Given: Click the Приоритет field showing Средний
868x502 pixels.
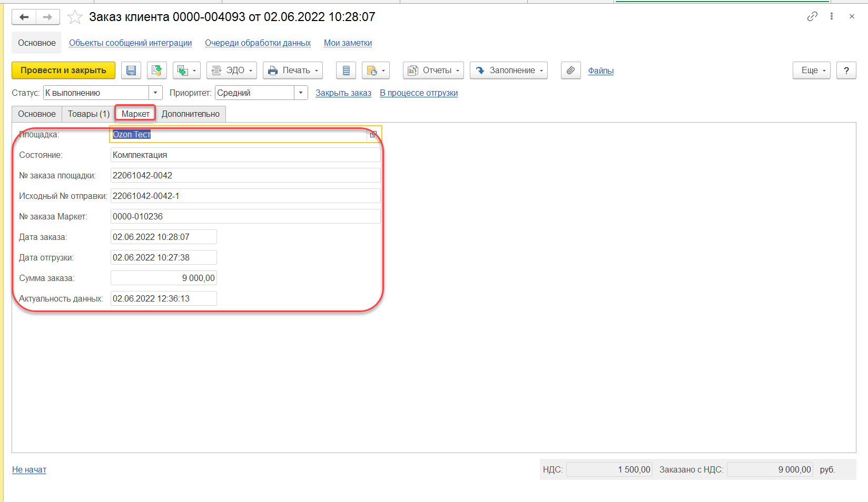Looking at the screenshot, I should click(255, 93).
